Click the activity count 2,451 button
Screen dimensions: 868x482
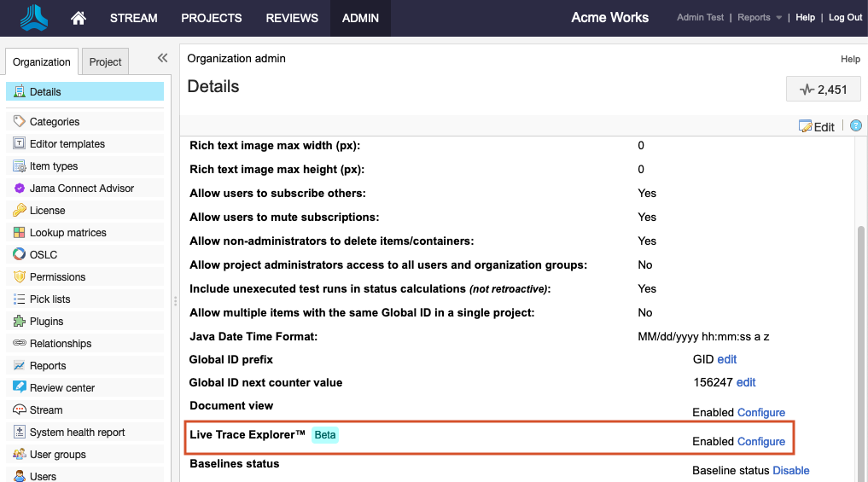tap(823, 89)
